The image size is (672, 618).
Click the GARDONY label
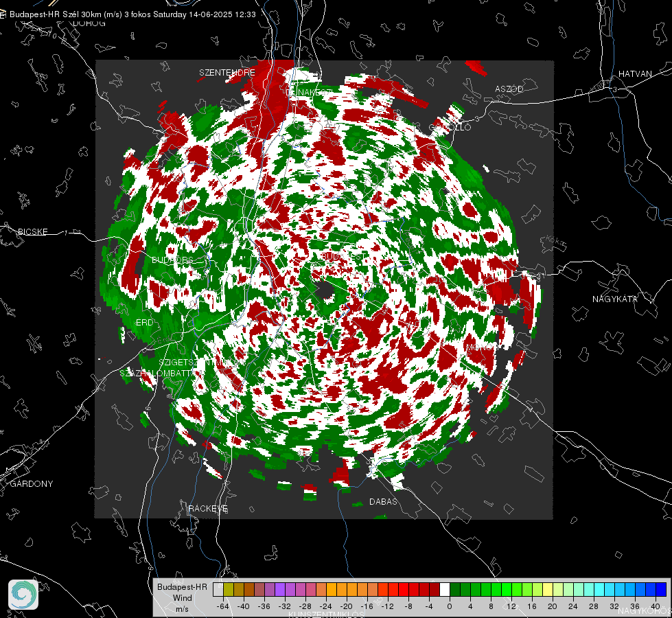pyautogui.click(x=32, y=484)
